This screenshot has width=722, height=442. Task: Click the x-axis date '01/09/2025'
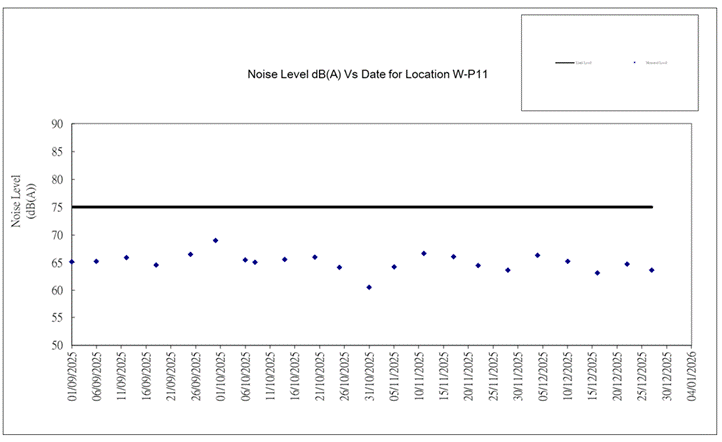click(72, 376)
